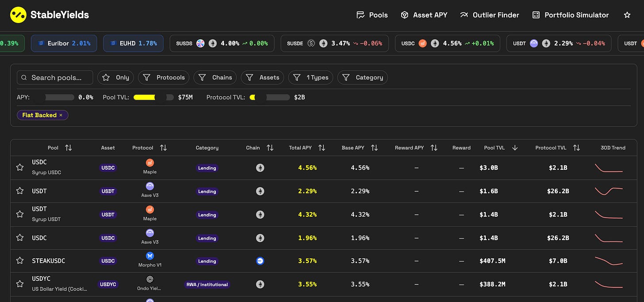The width and height of the screenshot is (644, 302).
Task: Open the Assets filter dropdown
Action: pyautogui.click(x=263, y=77)
